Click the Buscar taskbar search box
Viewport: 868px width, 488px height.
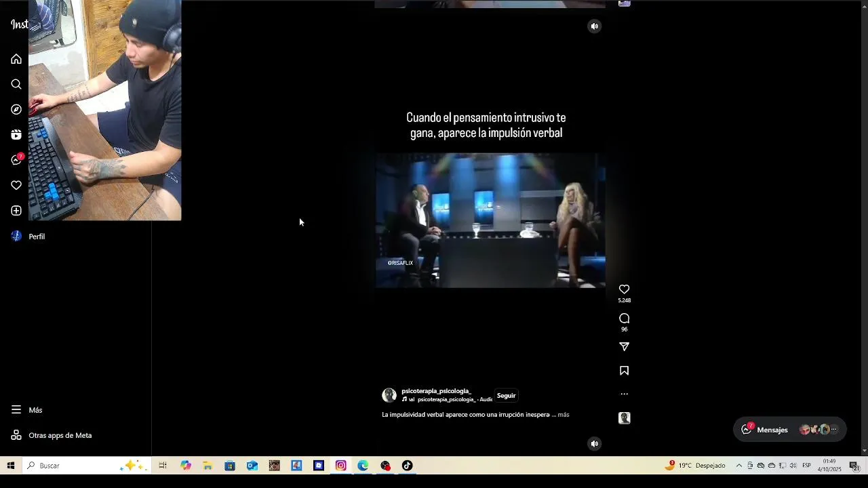(86, 466)
